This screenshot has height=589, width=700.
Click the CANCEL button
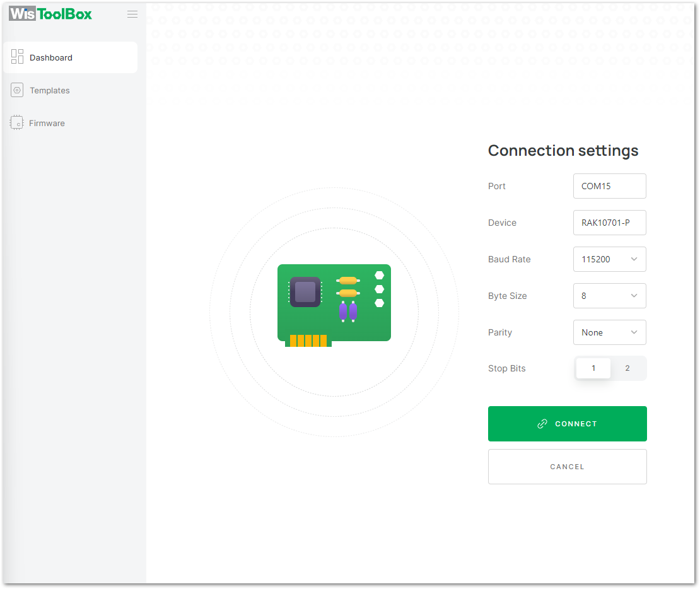[x=567, y=467]
